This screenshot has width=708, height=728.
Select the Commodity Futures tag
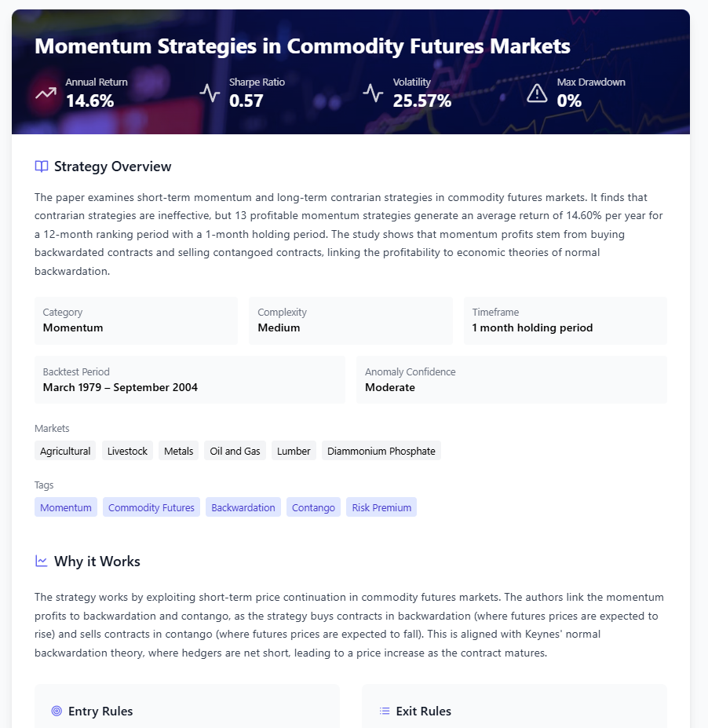(151, 507)
